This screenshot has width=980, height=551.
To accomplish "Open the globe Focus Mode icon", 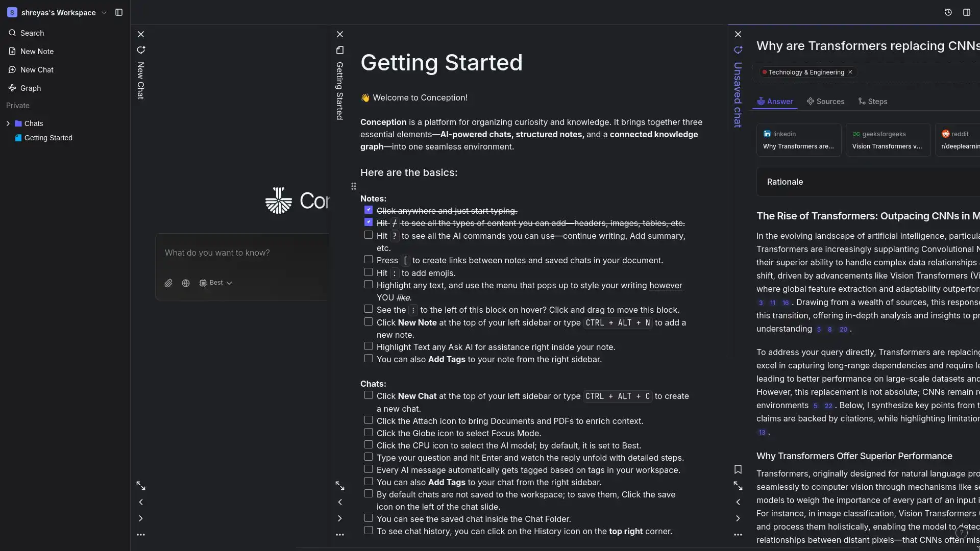I will click(x=186, y=283).
